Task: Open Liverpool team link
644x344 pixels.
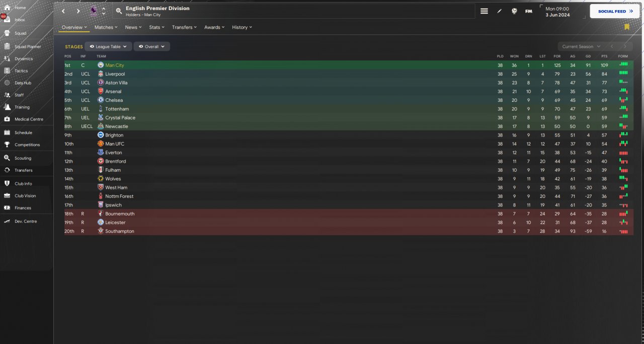Action: point(115,74)
